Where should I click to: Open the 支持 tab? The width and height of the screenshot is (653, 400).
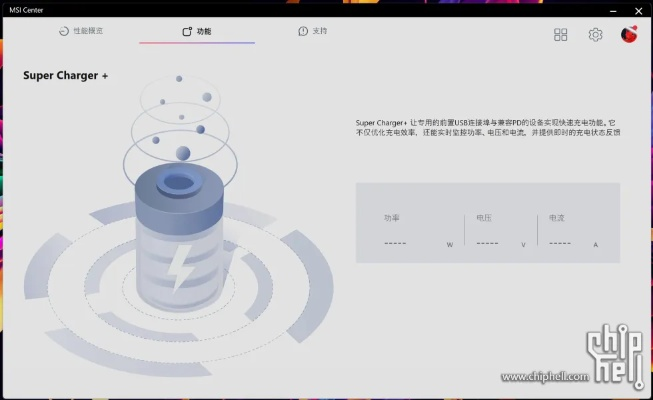pos(319,31)
